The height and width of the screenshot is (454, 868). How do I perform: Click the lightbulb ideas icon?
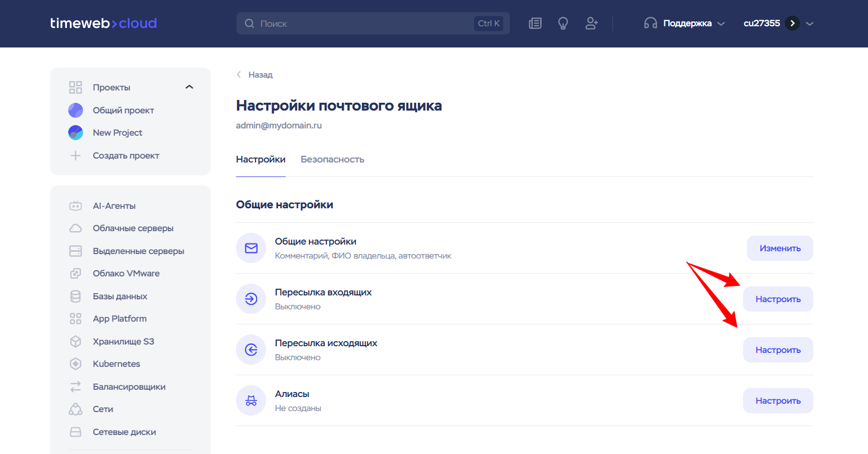click(563, 23)
